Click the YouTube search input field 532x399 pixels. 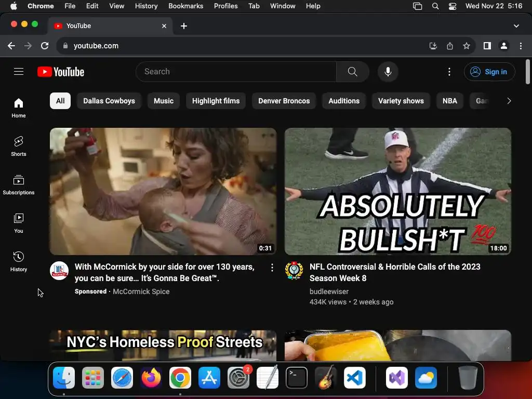[236, 72]
